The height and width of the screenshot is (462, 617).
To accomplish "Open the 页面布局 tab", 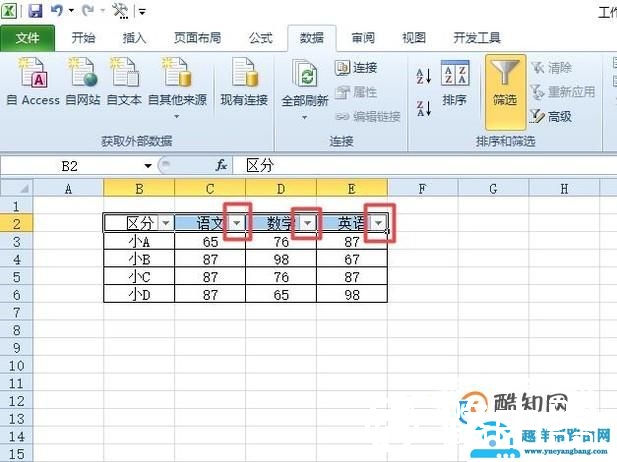I will (x=197, y=38).
